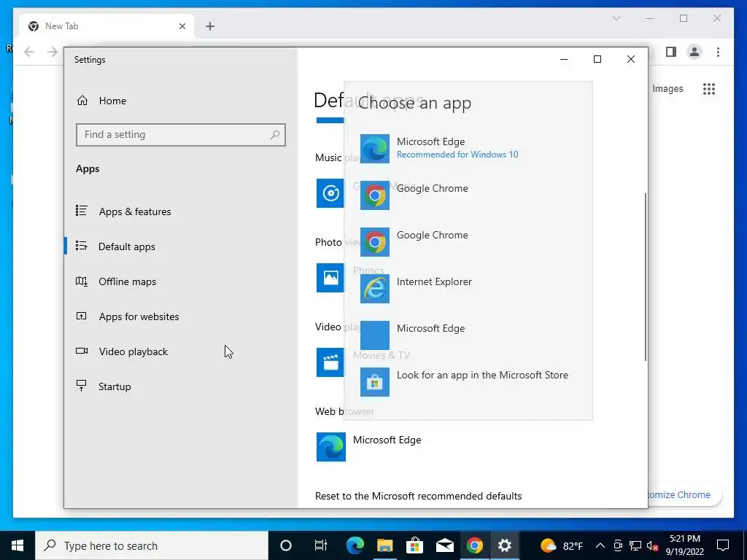Open File Explorer from the taskbar
This screenshot has width=747, height=560.
[x=385, y=545]
